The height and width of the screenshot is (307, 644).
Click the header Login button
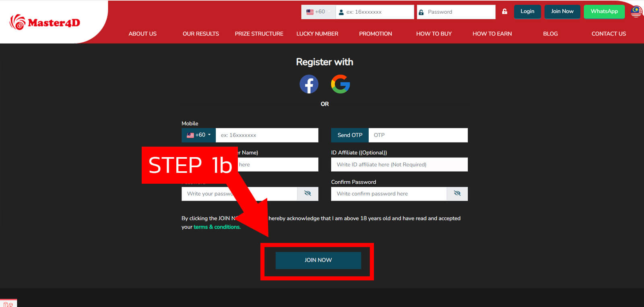point(527,12)
